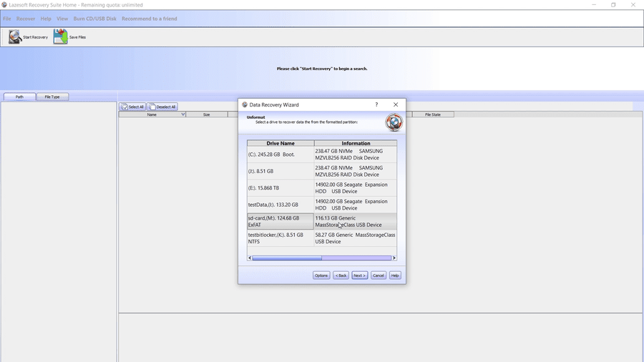The width and height of the screenshot is (644, 362).
Task: Open the File menu
Action: 7,19
